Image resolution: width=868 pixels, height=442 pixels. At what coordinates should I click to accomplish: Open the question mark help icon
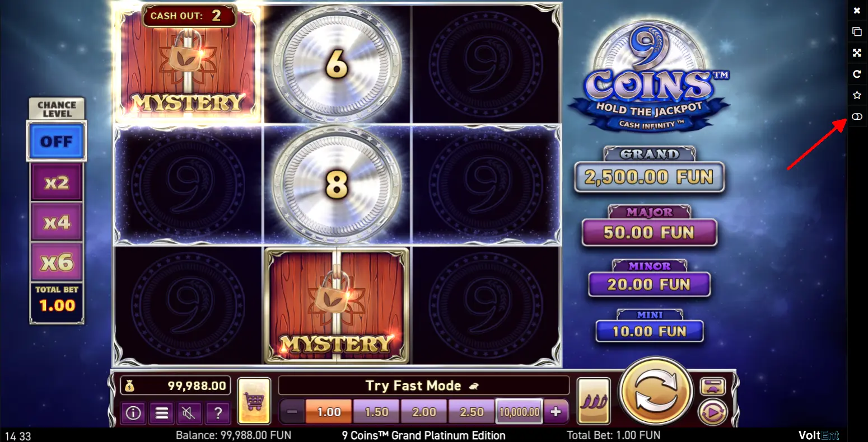(x=218, y=413)
